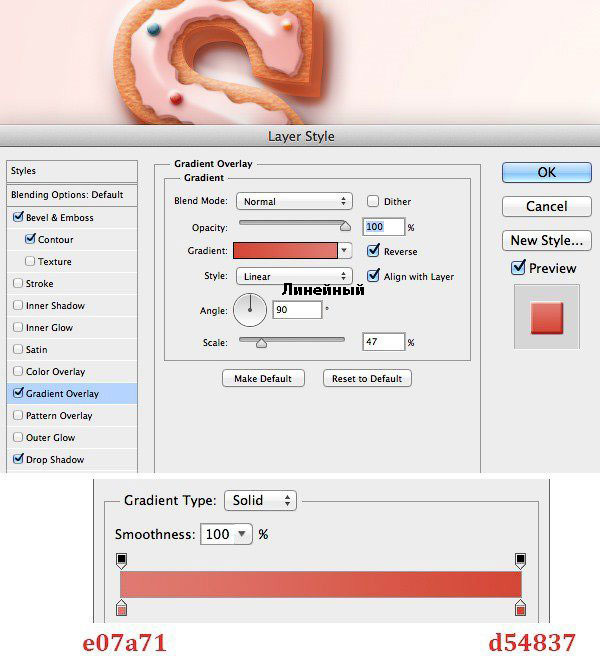
Task: Enable the Stroke effect checkbox
Action: (x=18, y=283)
